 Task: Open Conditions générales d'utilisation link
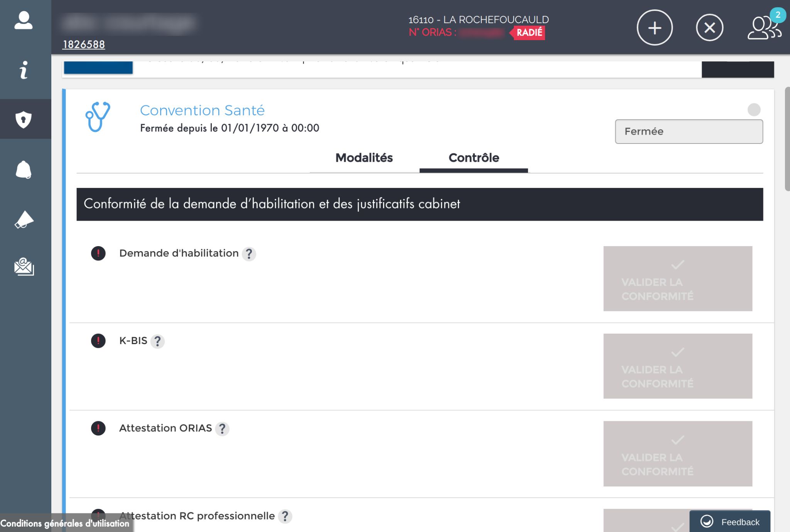point(65,524)
